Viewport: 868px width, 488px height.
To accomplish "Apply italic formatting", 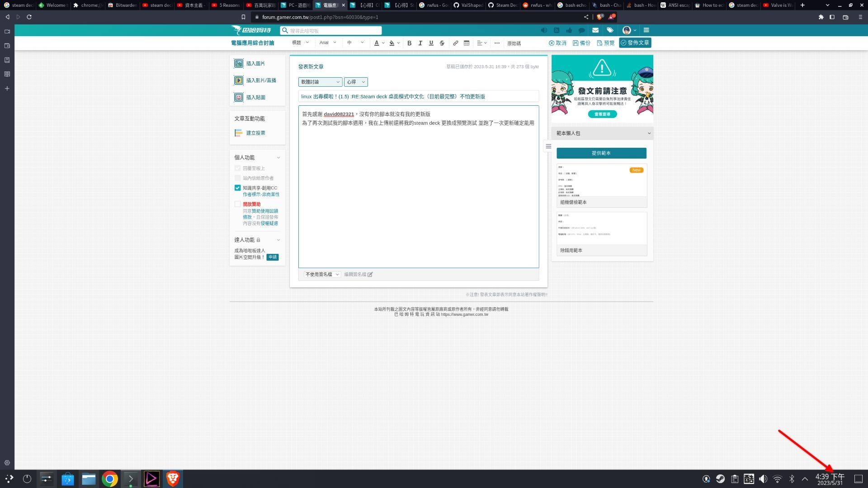I will click(x=420, y=43).
